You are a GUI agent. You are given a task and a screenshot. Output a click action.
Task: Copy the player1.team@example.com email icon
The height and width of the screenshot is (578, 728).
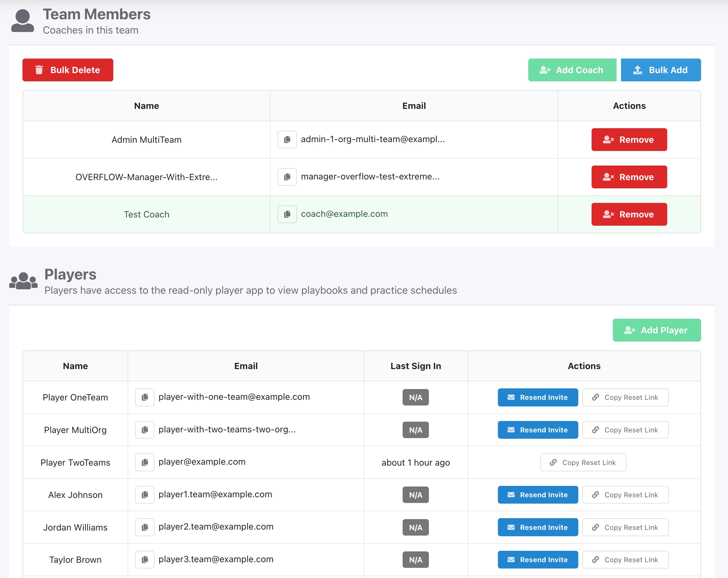145,495
